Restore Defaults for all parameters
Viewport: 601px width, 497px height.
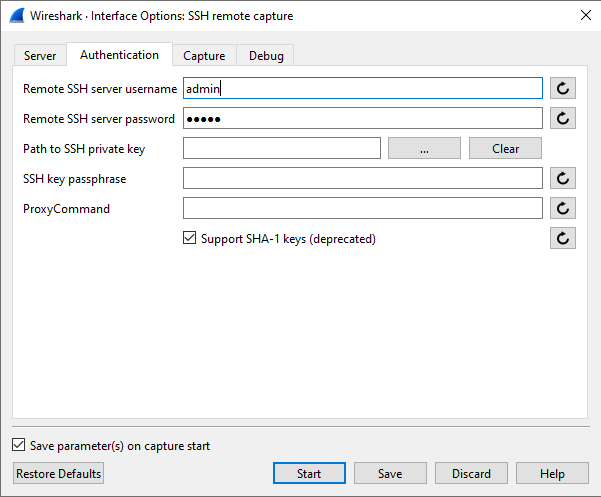pos(59,473)
